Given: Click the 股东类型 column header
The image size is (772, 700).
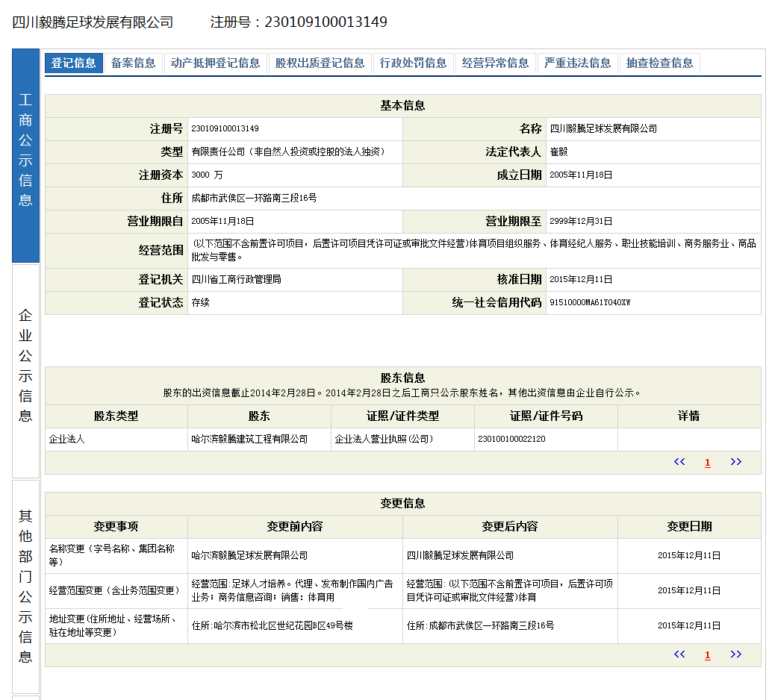Looking at the screenshot, I should 116,416.
